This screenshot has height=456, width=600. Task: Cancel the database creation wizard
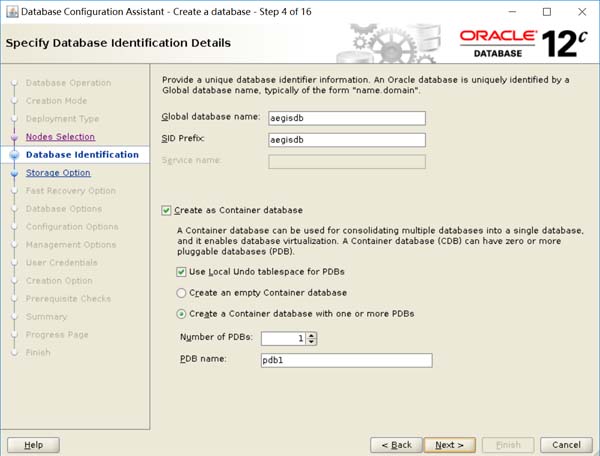(x=566, y=445)
